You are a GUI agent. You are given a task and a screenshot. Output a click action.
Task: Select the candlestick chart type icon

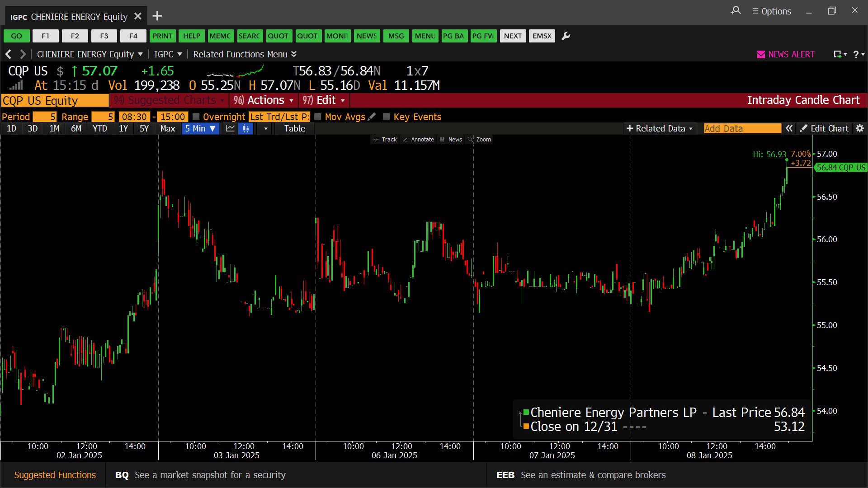[x=245, y=129]
